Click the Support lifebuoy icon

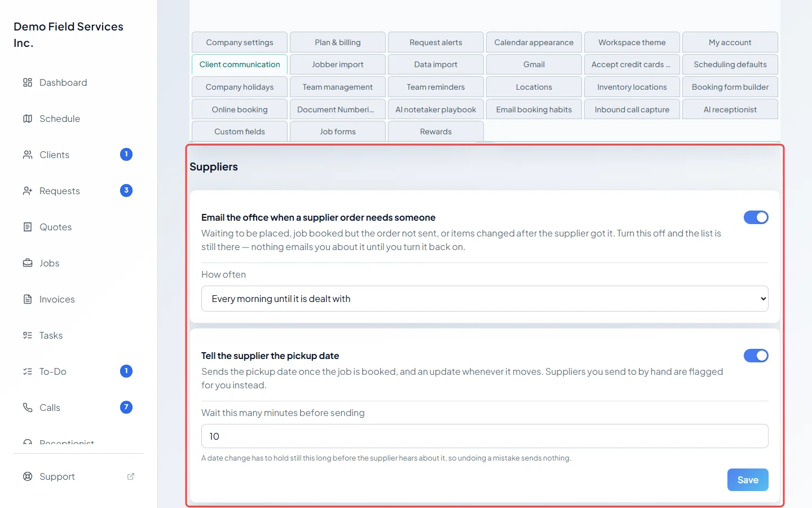(28, 476)
